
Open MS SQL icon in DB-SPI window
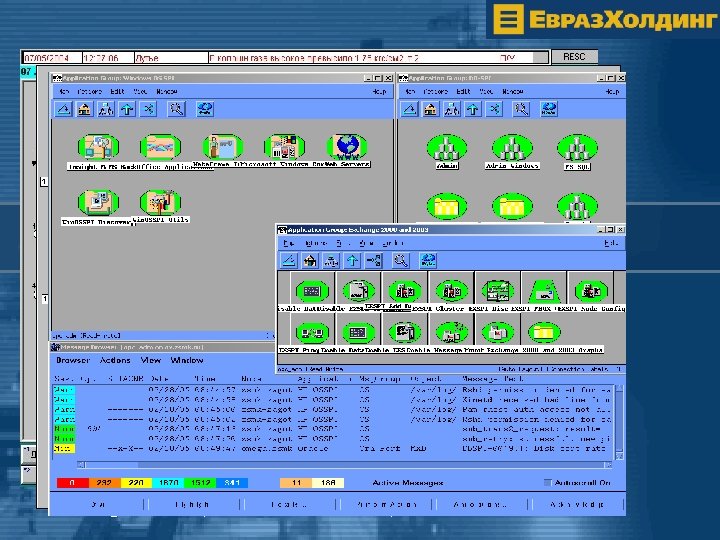pos(577,148)
